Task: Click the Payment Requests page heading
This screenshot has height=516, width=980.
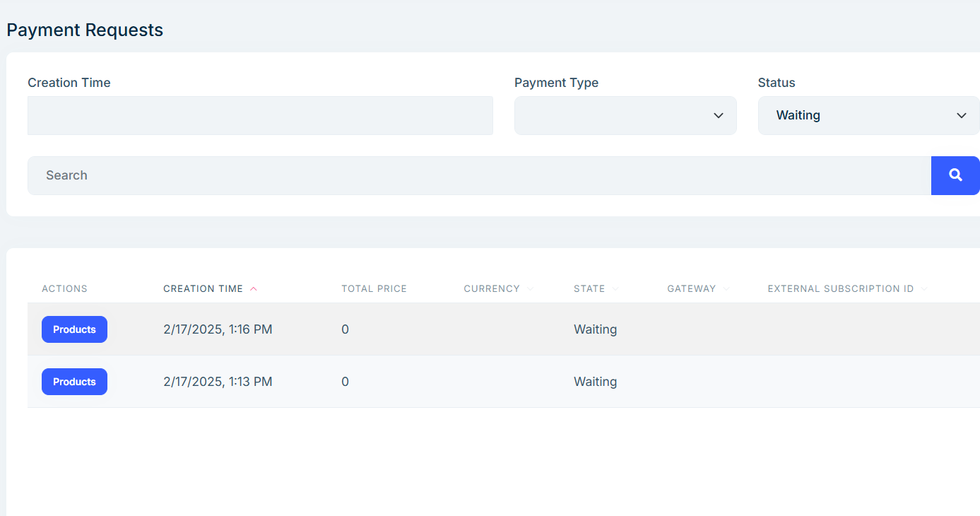Action: pos(85,30)
